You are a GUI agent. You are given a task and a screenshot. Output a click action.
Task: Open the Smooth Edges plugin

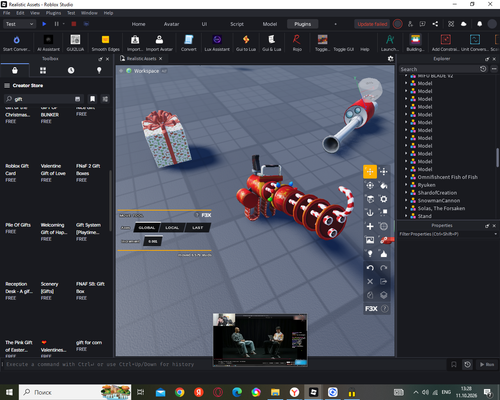pyautogui.click(x=105, y=43)
